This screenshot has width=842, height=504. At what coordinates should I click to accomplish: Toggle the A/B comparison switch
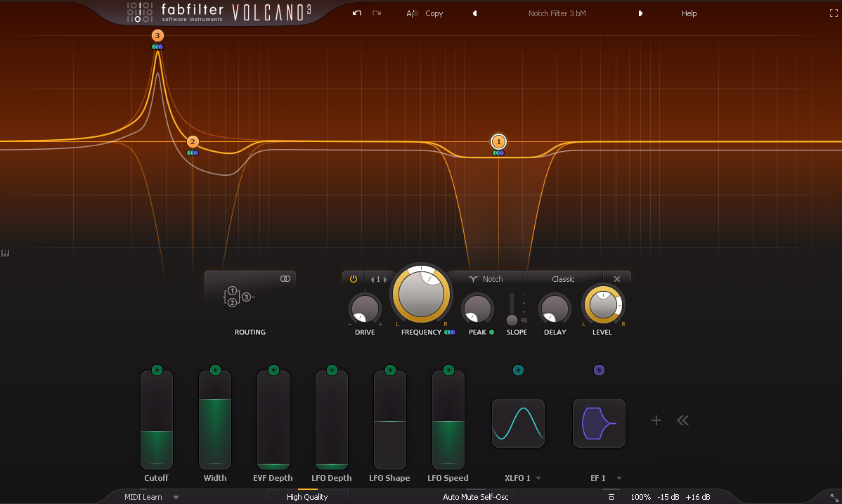pos(412,13)
